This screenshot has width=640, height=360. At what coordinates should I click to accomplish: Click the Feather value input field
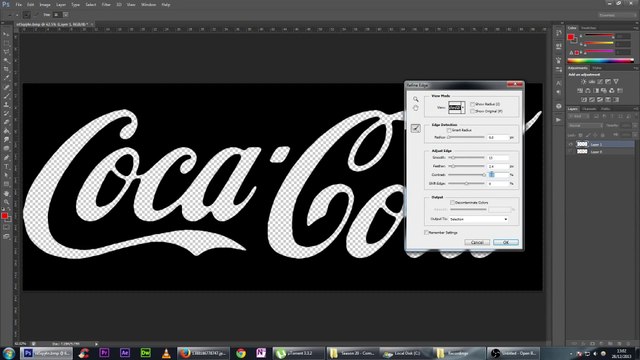[498, 166]
